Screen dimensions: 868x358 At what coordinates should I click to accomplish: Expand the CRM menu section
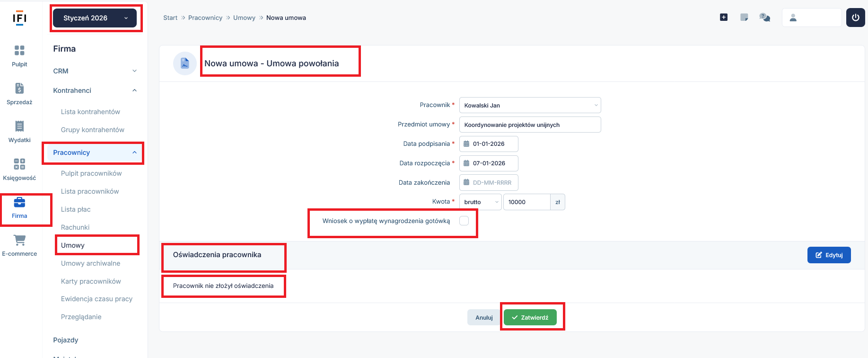(x=95, y=71)
